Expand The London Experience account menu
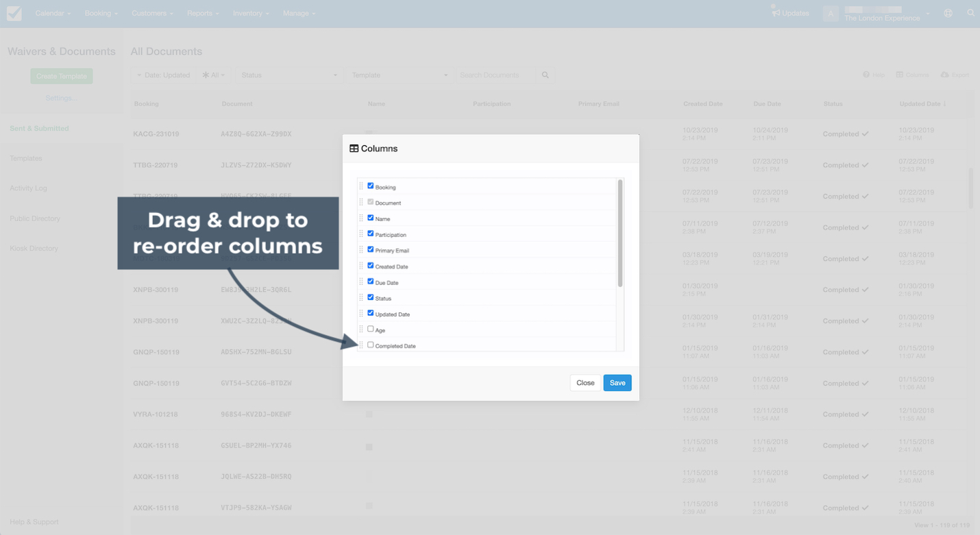This screenshot has width=980, height=535. click(887, 14)
